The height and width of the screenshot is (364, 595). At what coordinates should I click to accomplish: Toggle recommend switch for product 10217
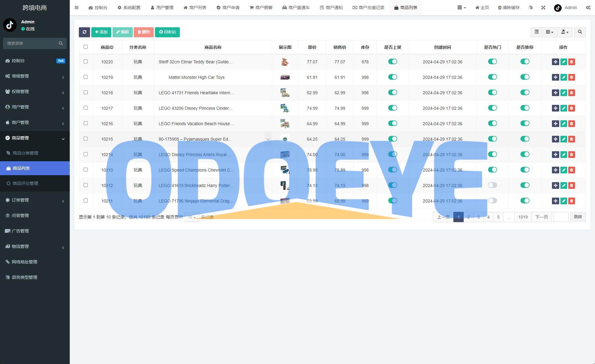click(525, 108)
